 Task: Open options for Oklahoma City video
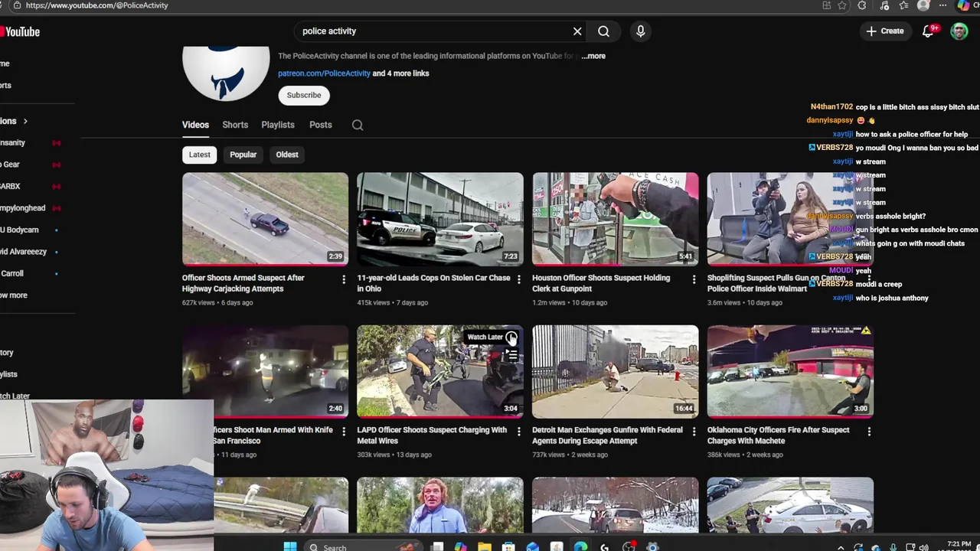point(869,432)
